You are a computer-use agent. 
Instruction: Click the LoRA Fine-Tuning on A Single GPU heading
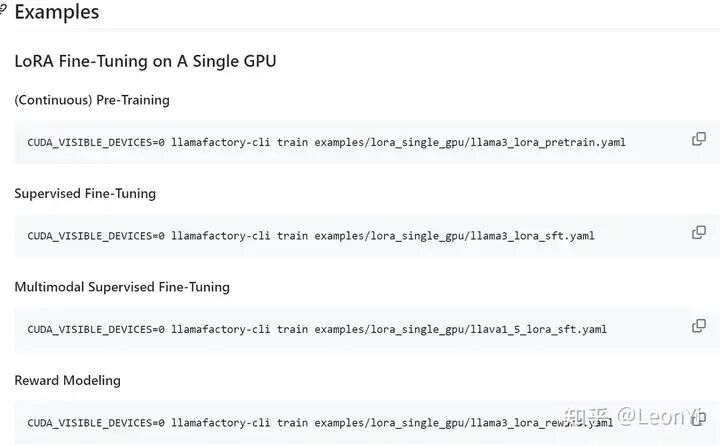(145, 61)
